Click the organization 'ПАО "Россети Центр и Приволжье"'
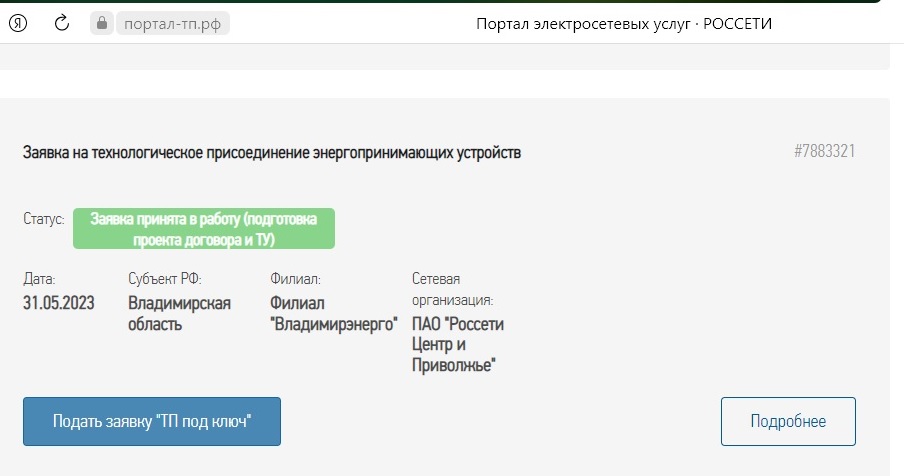 tap(458, 345)
